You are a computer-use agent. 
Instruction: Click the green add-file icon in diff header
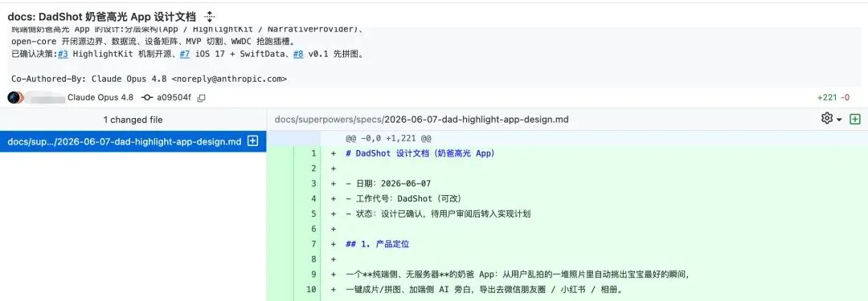(855, 119)
